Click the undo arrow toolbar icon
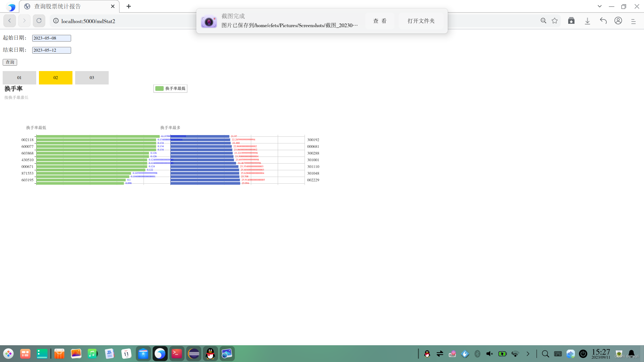This screenshot has width=644, height=362. click(x=603, y=21)
